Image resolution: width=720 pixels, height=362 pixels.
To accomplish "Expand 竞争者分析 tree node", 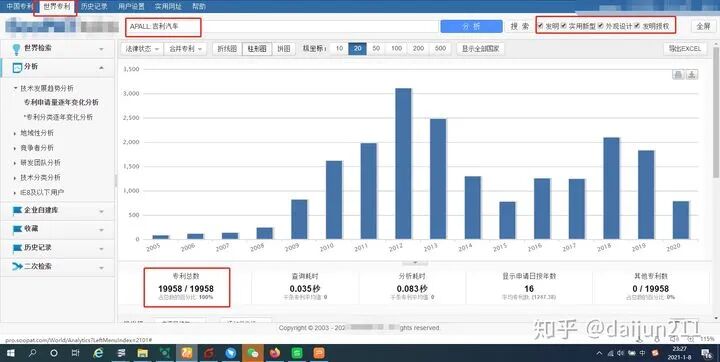I will point(15,148).
